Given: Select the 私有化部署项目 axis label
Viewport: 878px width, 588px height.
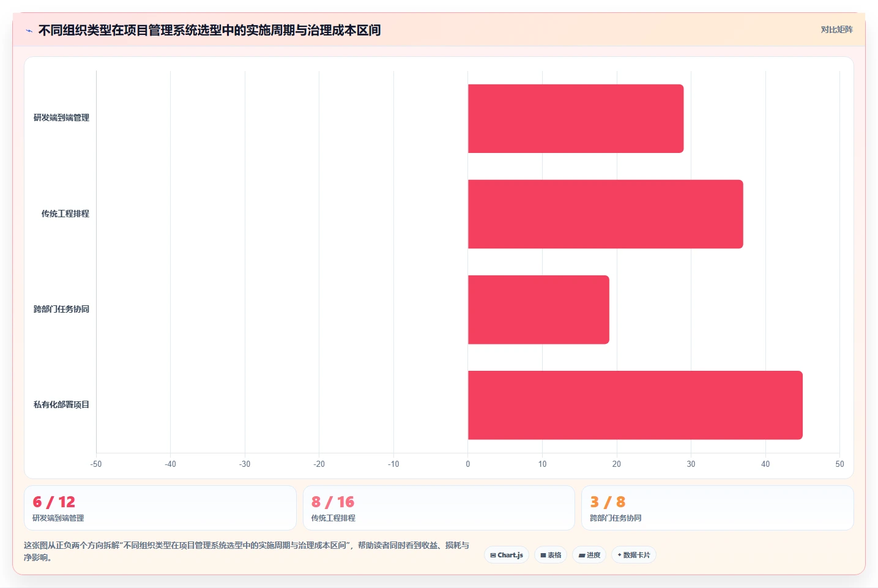Looking at the screenshot, I should (61, 404).
